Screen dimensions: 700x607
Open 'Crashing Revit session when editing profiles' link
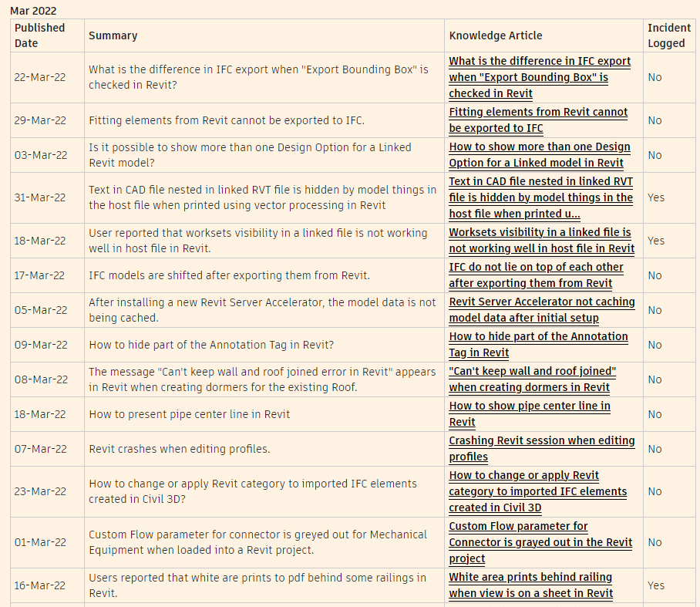(542, 448)
